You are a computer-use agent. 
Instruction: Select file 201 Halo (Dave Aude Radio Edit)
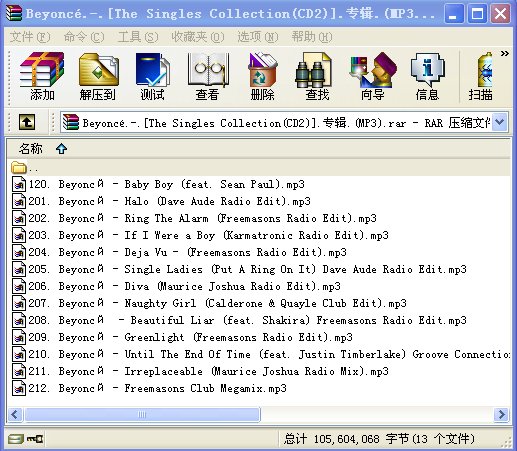click(x=161, y=201)
